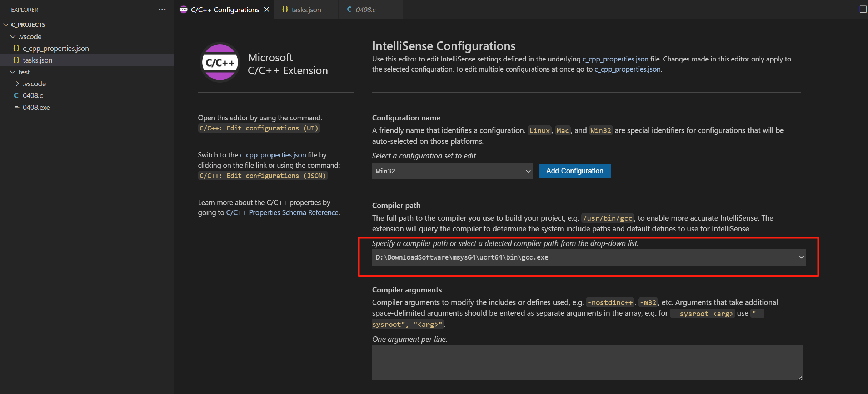868x394 pixels.
Task: Expand the .vscode folder under test
Action: click(17, 83)
